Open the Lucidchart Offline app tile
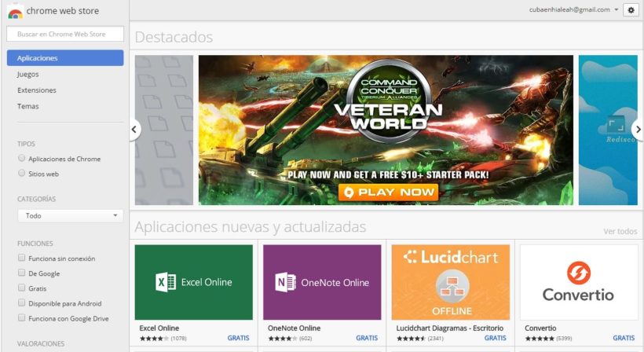Screen dimensions: 644x352 (451, 282)
